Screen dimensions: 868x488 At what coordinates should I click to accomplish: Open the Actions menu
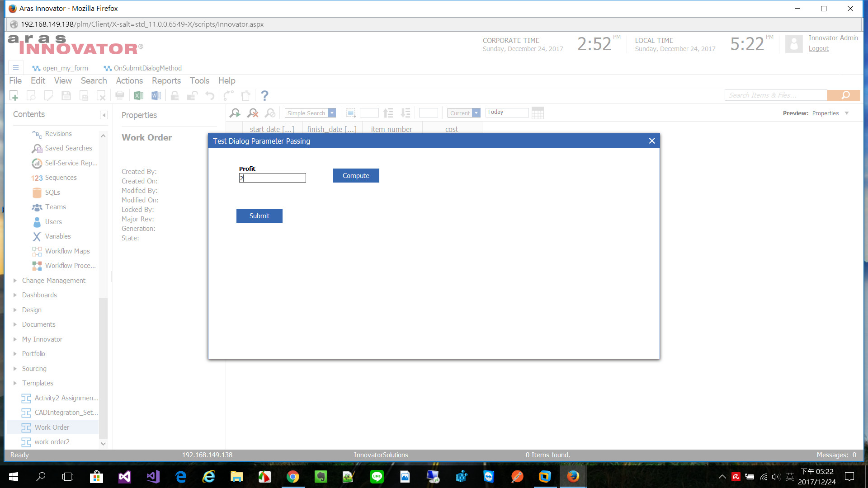pos(129,81)
